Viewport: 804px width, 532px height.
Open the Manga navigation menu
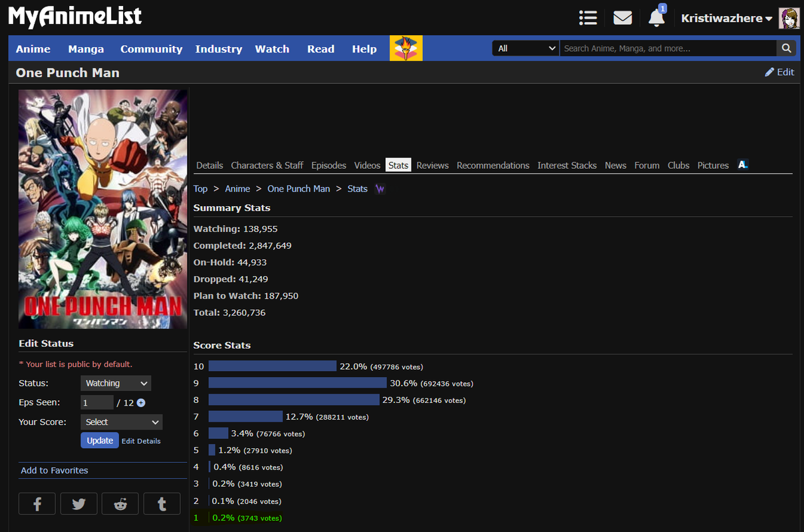tap(86, 49)
